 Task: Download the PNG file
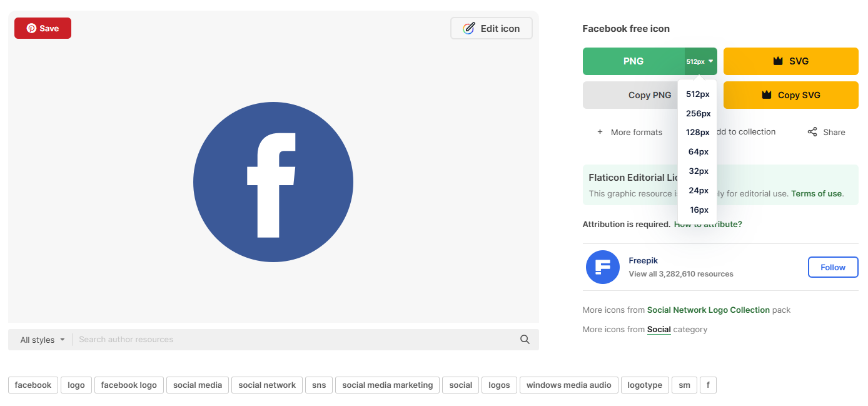coord(633,61)
